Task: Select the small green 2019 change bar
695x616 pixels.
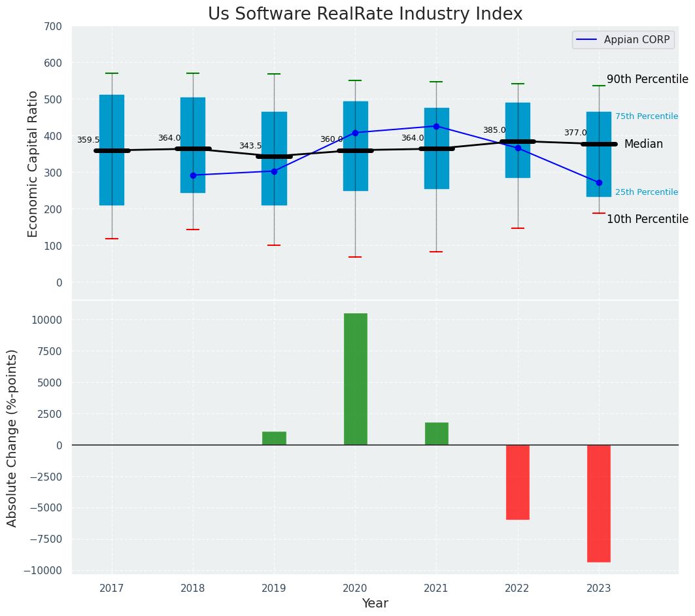Action: click(274, 438)
